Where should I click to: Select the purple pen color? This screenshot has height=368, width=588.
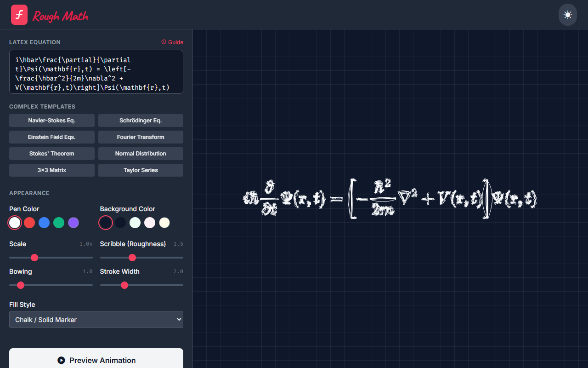[x=73, y=223]
